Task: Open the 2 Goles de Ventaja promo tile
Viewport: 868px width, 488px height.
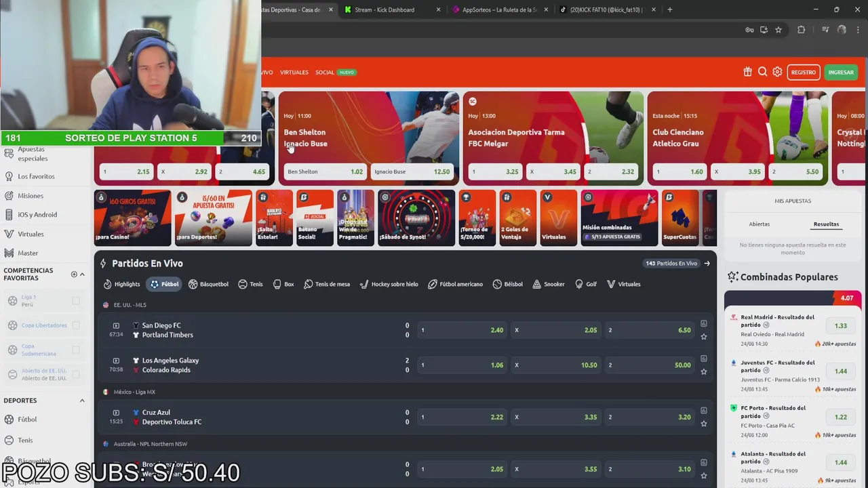Action: [518, 218]
